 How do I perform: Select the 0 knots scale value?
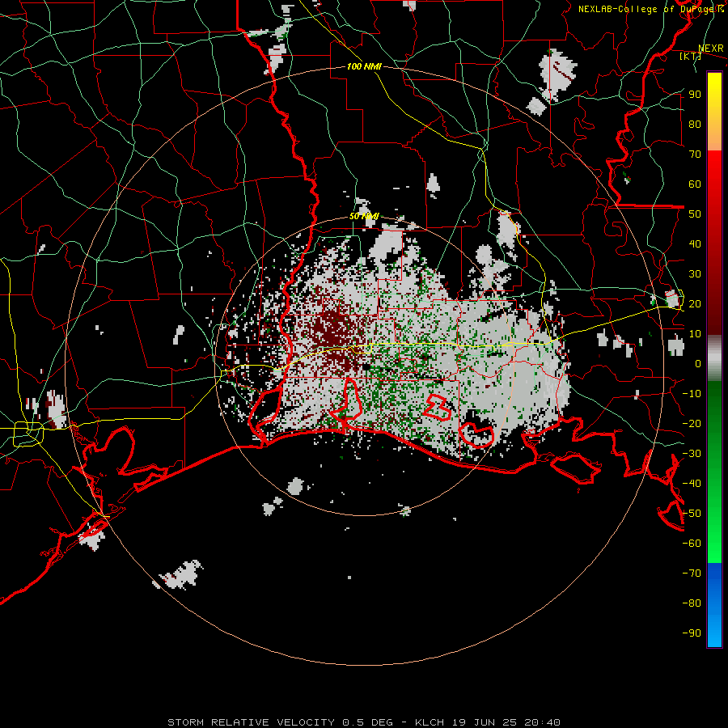click(x=698, y=363)
